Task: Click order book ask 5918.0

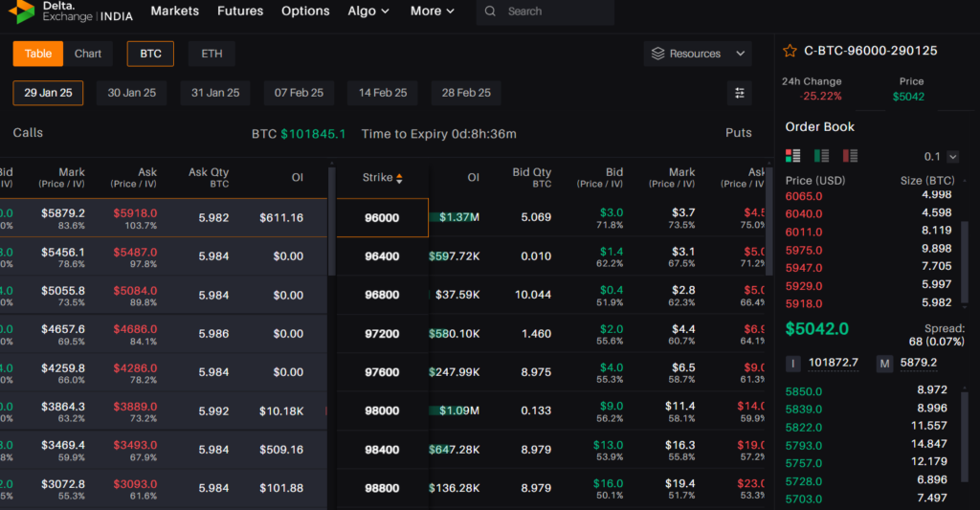Action: [804, 303]
